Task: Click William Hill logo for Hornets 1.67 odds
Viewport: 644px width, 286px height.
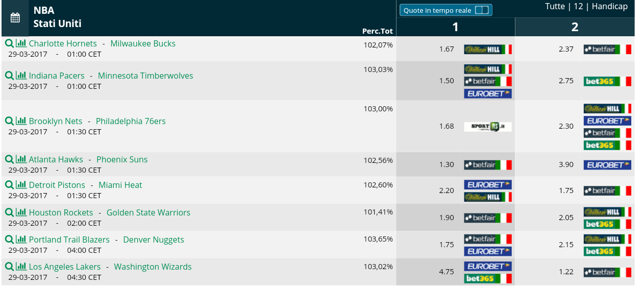Action: (x=488, y=50)
